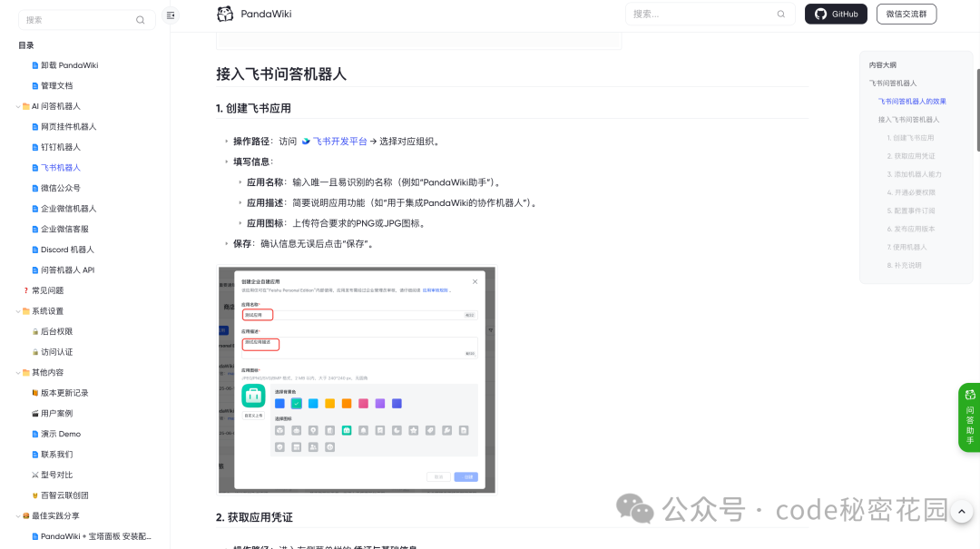Jump to outline item 飞书问答机器人
980x549 pixels.
(893, 83)
